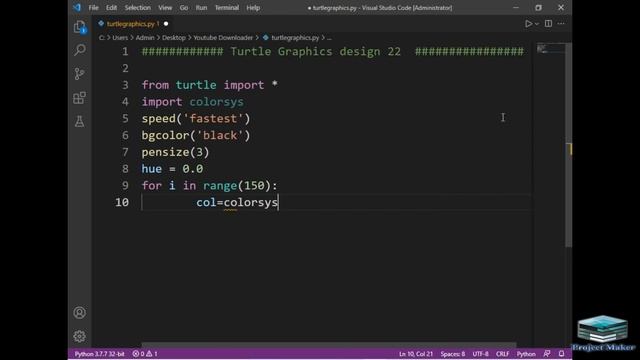Change indentation via Spaces: 8
Viewport: 640px width, 360px height.
453,354
